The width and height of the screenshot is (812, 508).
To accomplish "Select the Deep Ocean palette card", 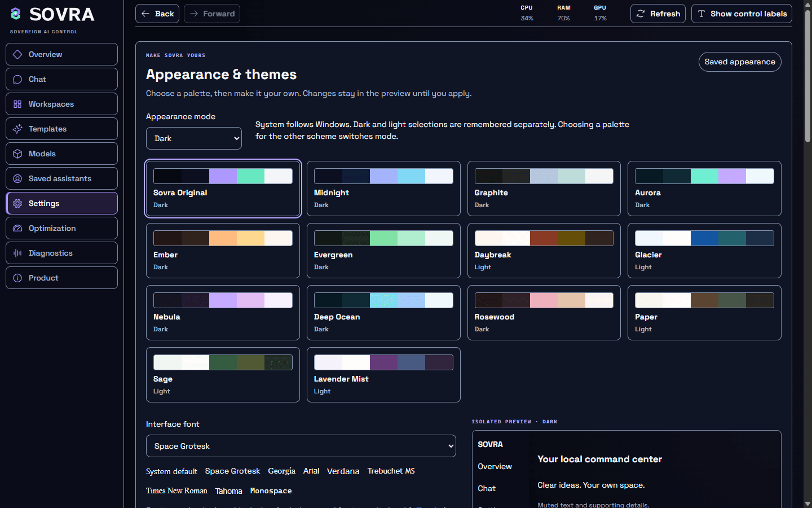I will point(383,313).
